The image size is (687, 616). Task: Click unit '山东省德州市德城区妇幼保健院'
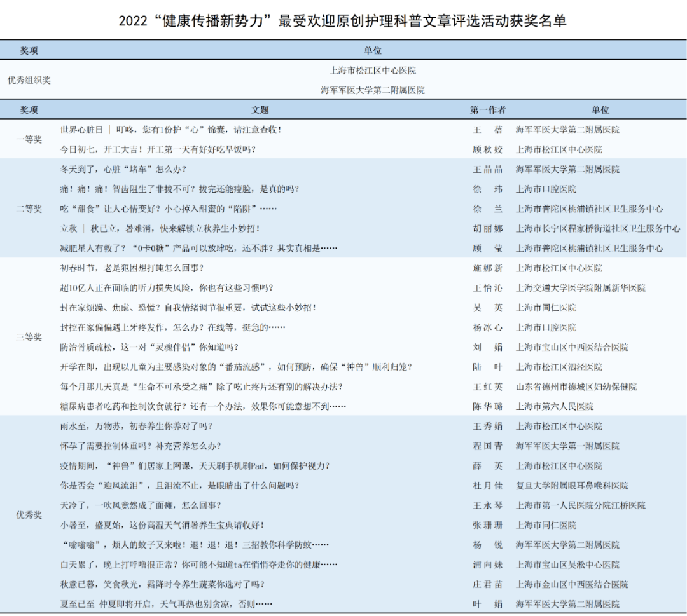coord(576,387)
